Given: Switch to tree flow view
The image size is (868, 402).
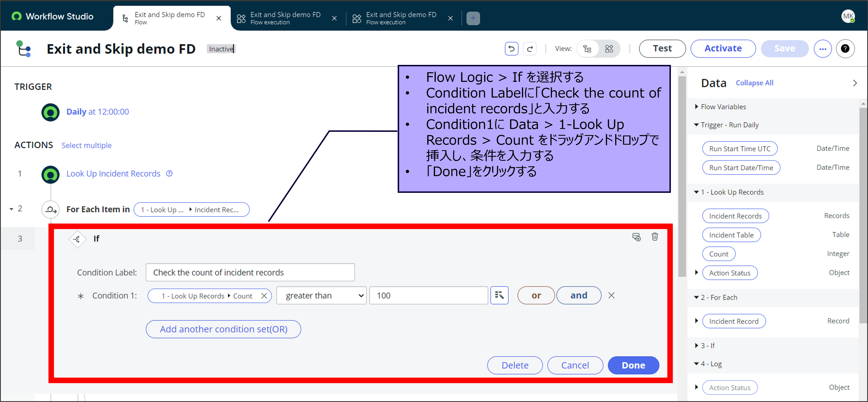Looking at the screenshot, I should coord(587,49).
